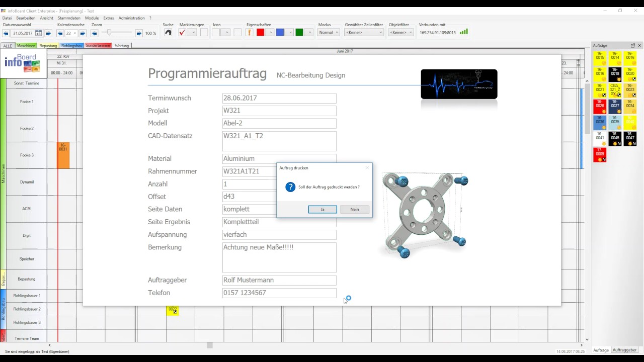Image resolution: width=644 pixels, height=362 pixels.
Task: Click the Terminwunsch field 28.06.2017
Action: click(x=279, y=98)
